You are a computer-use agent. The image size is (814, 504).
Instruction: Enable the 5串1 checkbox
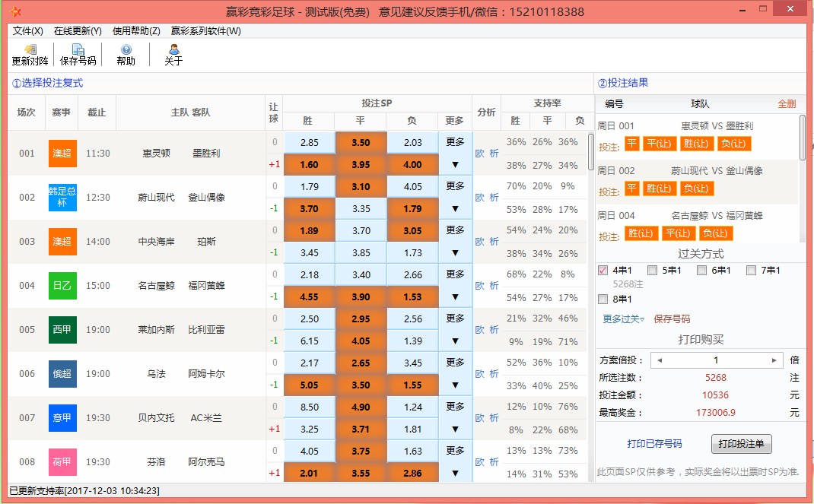point(653,270)
